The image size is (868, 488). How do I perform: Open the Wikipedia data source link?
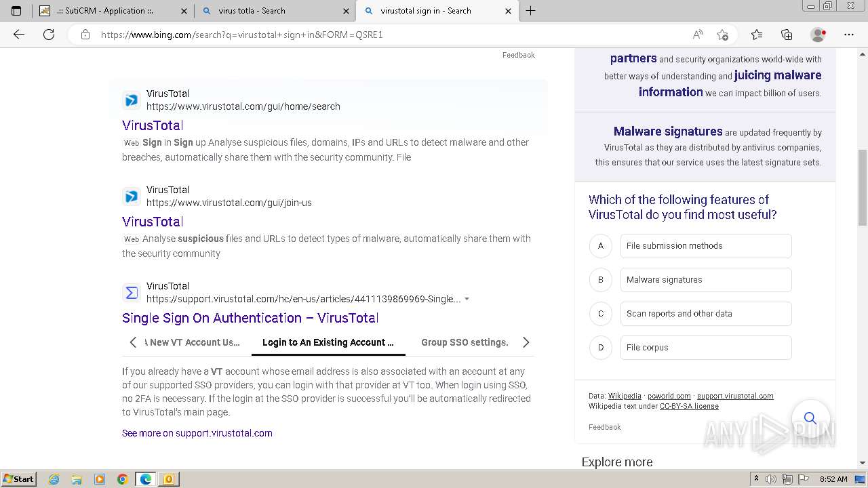pos(625,396)
